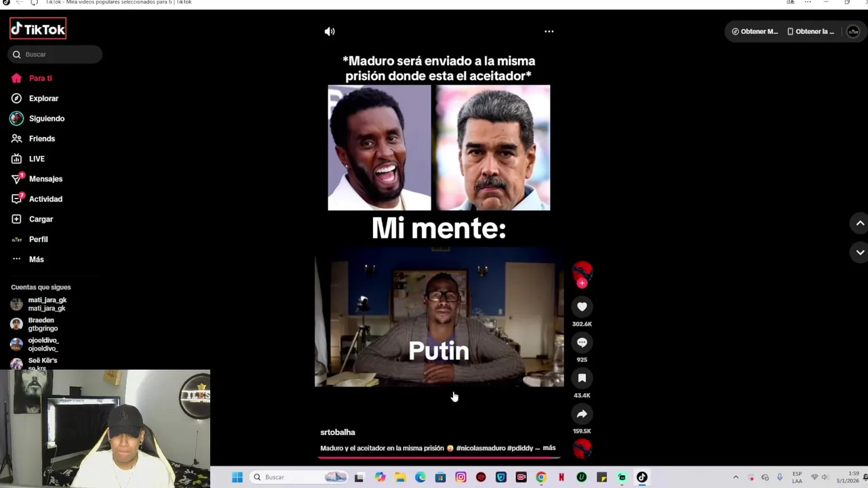Viewport: 868px width, 488px height.
Task: Open Instagram from the taskbar
Action: point(460,477)
